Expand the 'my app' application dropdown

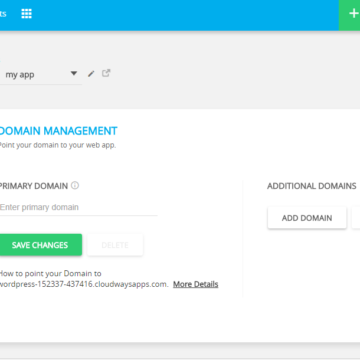41,75
